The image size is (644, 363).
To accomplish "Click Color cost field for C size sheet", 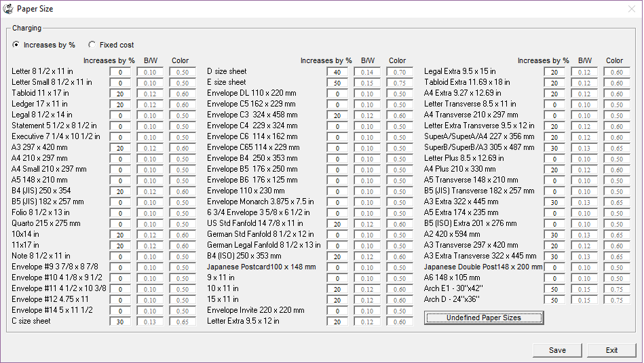I will click(183, 322).
